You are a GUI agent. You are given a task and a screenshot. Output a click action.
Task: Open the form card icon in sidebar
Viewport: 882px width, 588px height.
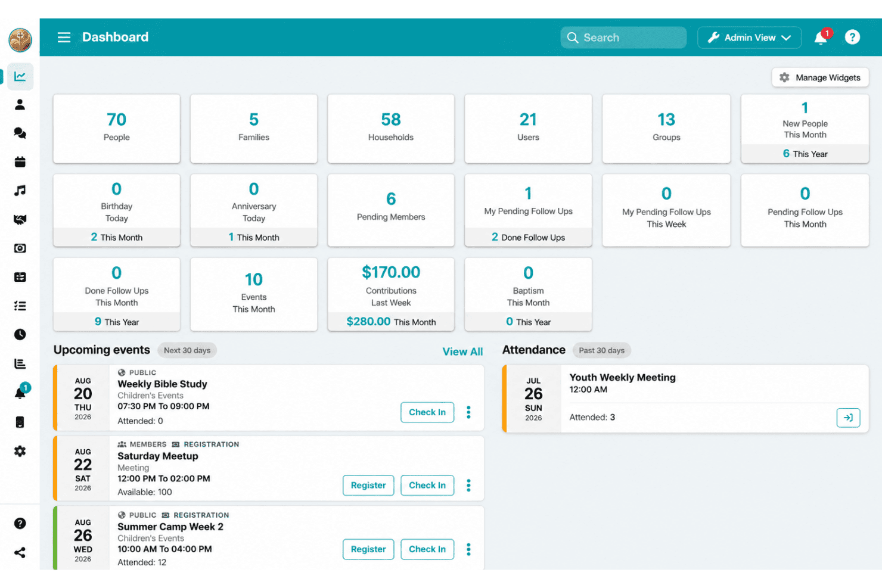(20, 277)
